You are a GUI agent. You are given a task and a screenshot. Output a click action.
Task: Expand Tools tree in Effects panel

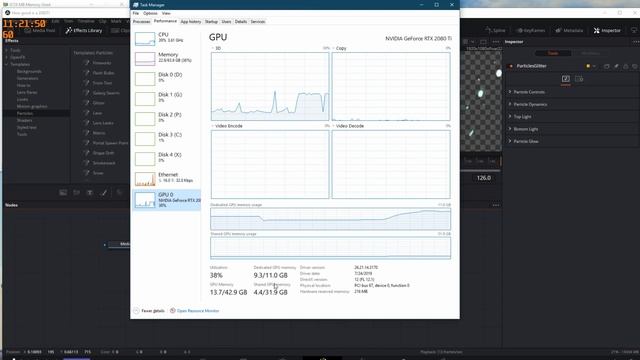coord(6,51)
